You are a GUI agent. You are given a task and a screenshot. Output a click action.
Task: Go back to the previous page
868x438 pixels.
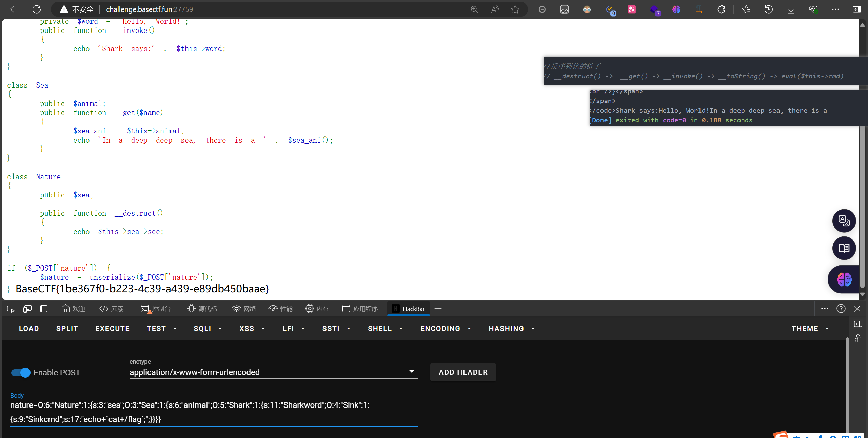pyautogui.click(x=14, y=9)
